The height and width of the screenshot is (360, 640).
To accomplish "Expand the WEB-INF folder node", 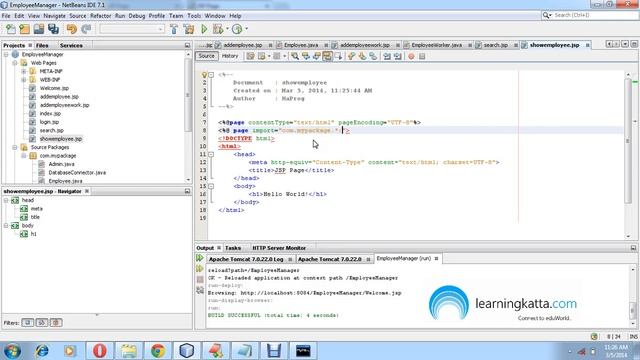I will pos(24,80).
